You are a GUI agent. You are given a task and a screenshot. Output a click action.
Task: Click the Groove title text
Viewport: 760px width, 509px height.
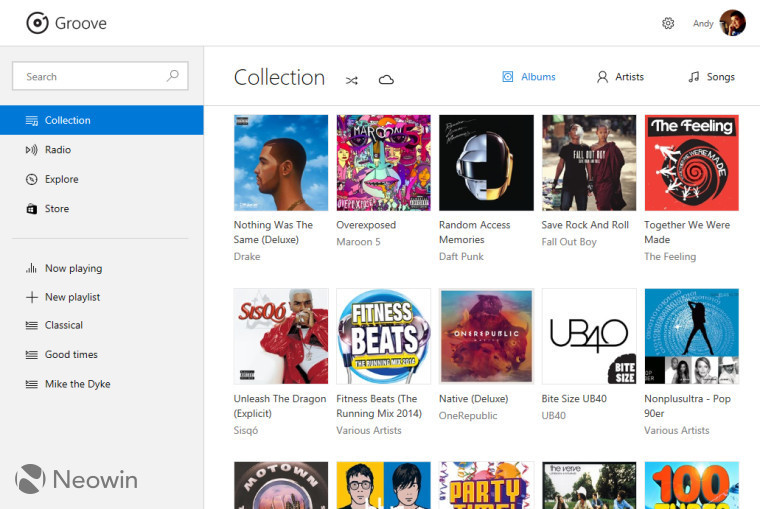point(80,23)
